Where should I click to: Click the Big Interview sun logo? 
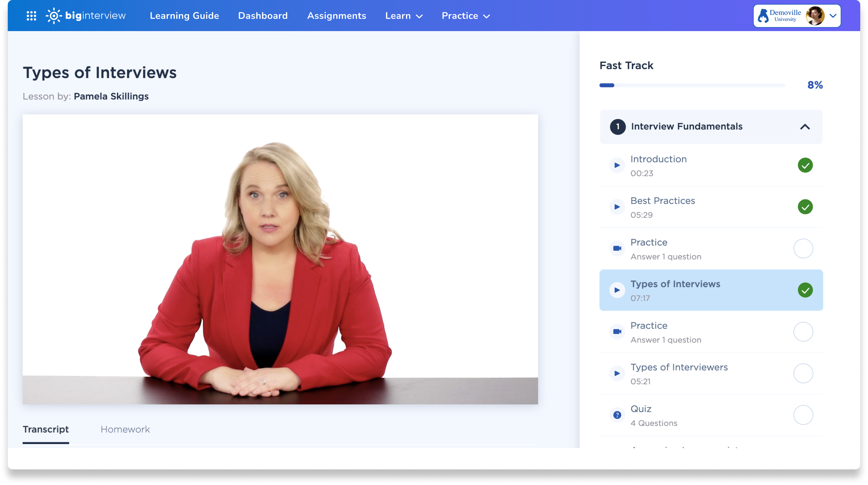tap(53, 16)
